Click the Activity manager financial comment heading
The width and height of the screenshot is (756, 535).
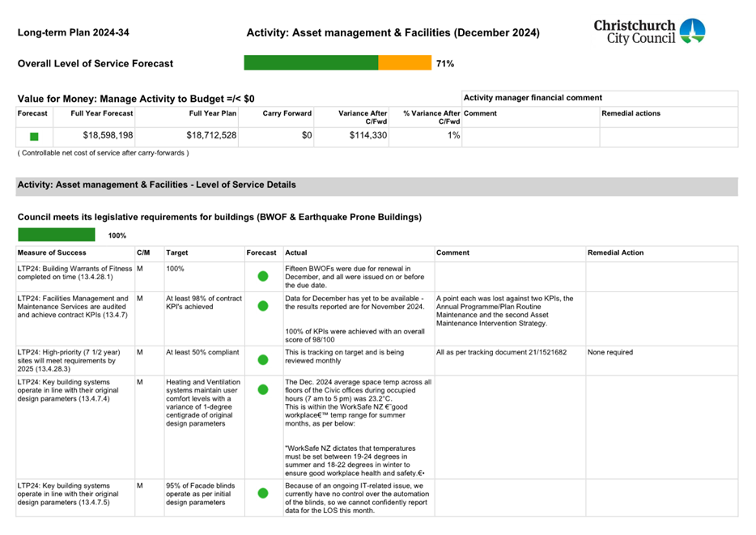click(533, 98)
